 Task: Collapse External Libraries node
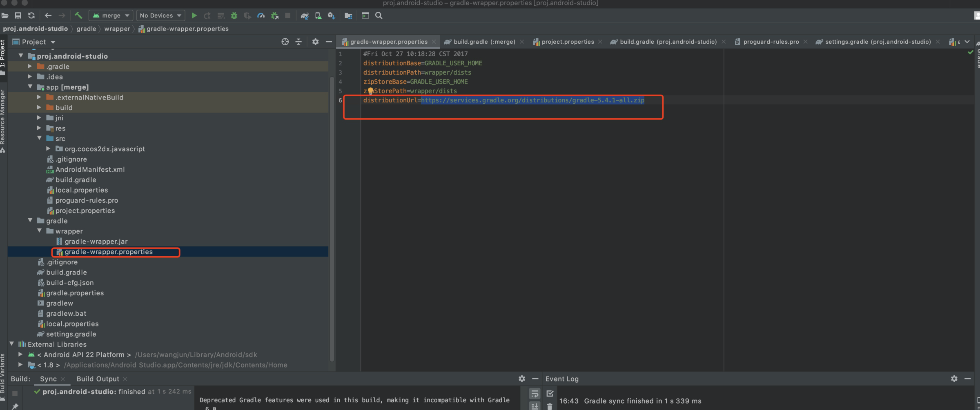[11, 344]
